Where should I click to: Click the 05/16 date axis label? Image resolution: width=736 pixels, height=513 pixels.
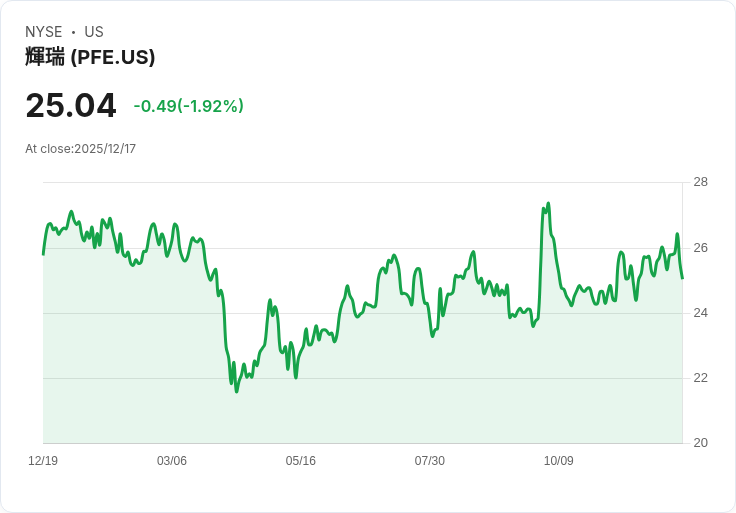[300, 460]
